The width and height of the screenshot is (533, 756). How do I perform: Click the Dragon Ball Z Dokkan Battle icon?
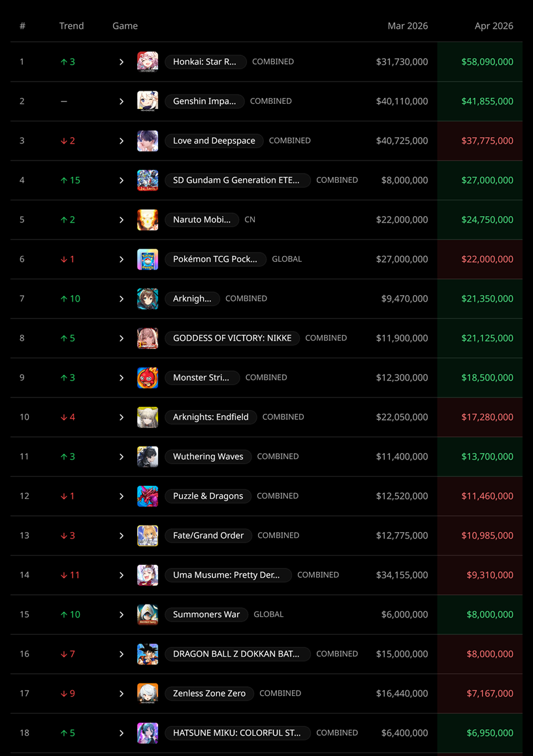(148, 654)
